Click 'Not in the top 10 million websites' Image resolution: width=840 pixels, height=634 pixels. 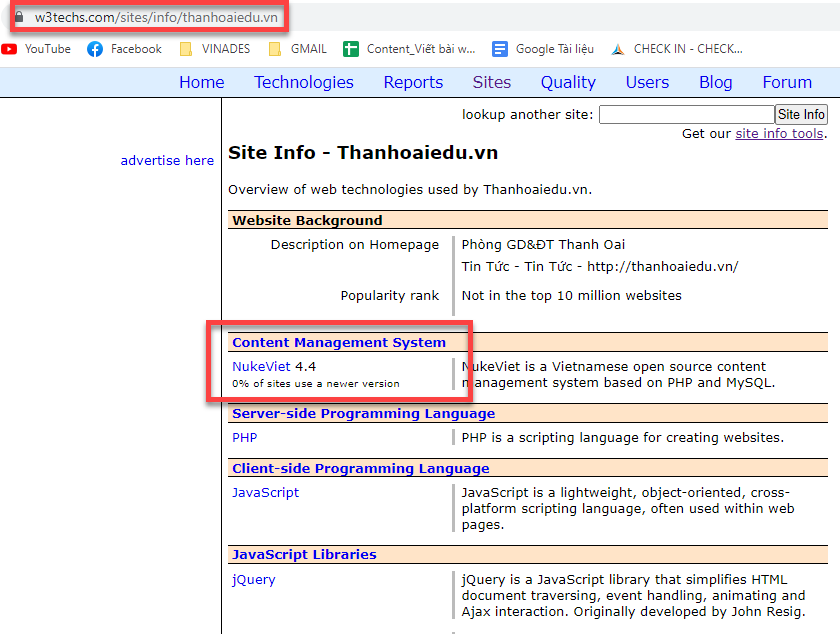[x=572, y=295]
